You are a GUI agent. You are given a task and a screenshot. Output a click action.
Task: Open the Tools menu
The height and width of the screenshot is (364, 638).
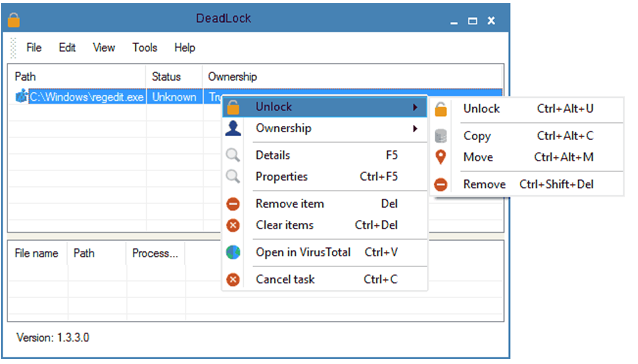point(144,48)
